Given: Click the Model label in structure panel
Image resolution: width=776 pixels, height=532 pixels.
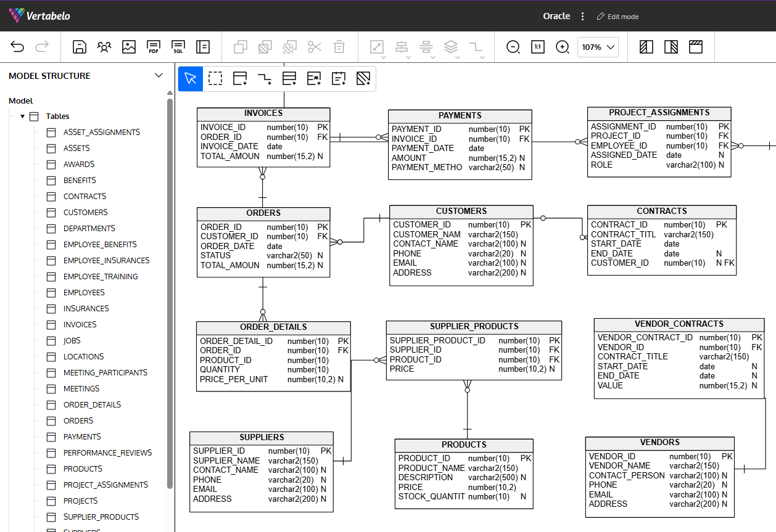Looking at the screenshot, I should click(x=21, y=100).
